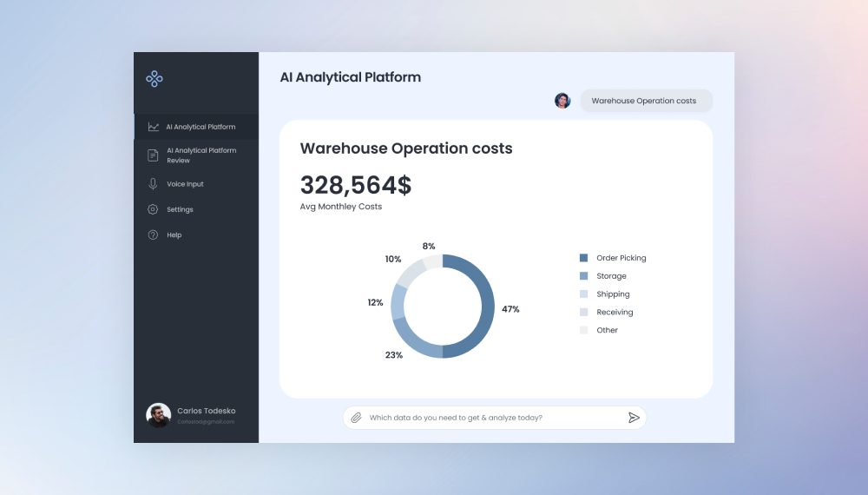The height and width of the screenshot is (495, 868).
Task: Focus the 'Which data do you need' input
Action: (x=495, y=418)
